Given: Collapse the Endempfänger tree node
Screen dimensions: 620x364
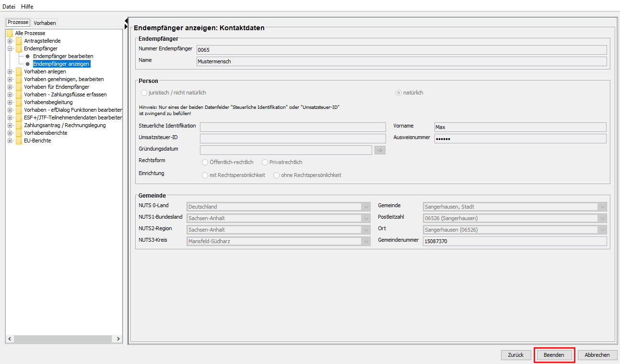Looking at the screenshot, I should pyautogui.click(x=10, y=48).
